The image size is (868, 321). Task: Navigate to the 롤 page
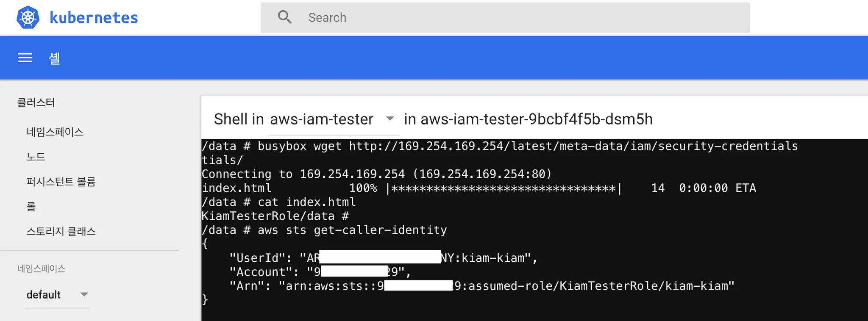pyautogui.click(x=31, y=207)
